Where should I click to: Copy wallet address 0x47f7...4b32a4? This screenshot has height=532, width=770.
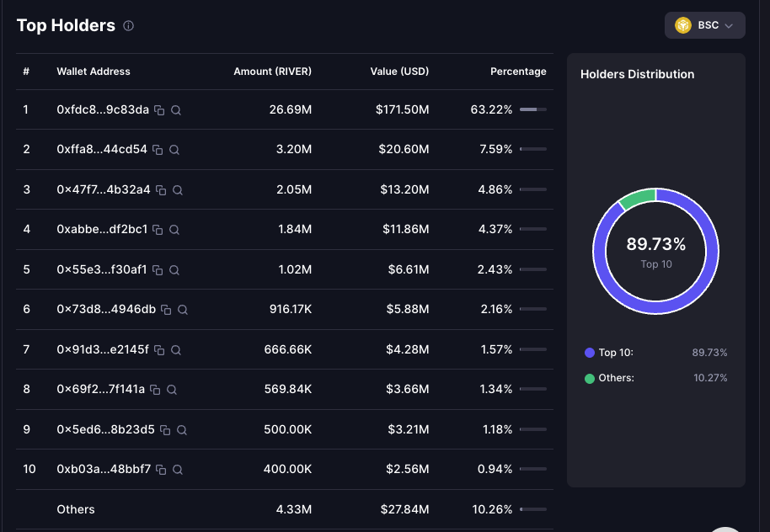pyautogui.click(x=161, y=190)
